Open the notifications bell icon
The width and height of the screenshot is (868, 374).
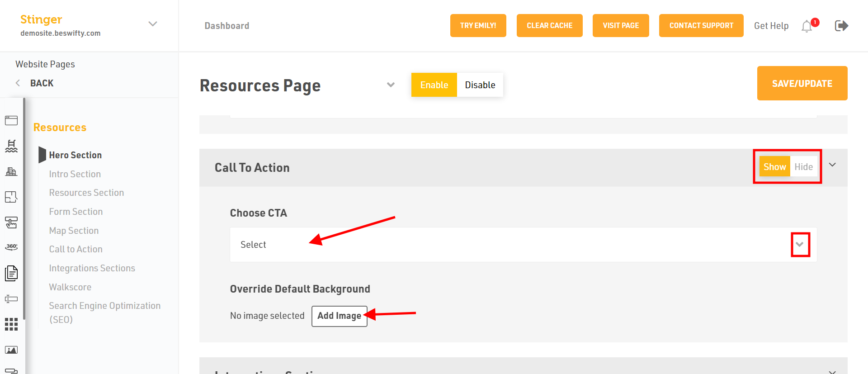click(807, 26)
